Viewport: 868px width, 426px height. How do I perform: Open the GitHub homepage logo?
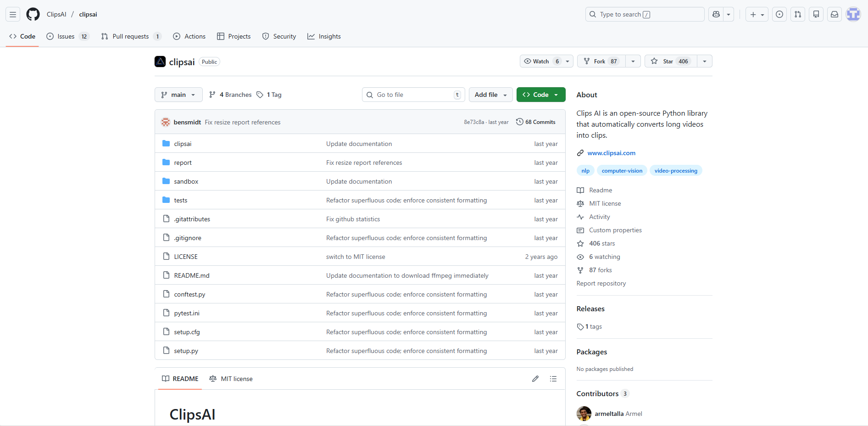tap(33, 14)
